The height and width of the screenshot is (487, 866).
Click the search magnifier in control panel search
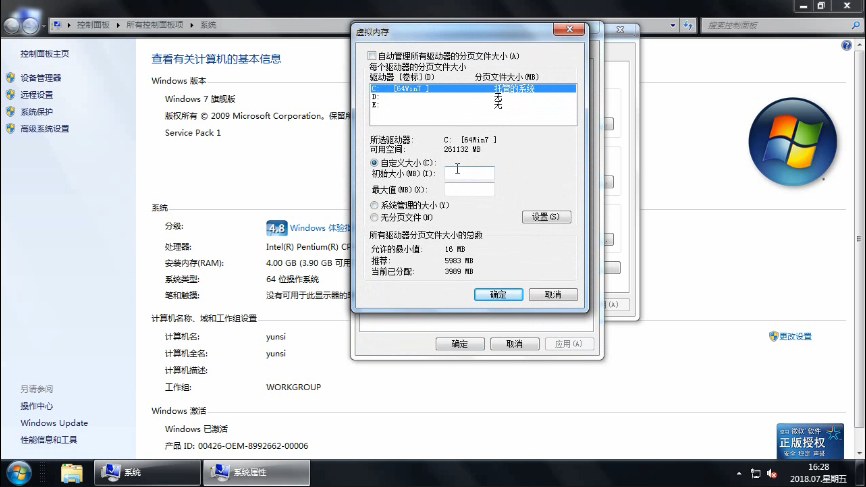pyautogui.click(x=856, y=25)
